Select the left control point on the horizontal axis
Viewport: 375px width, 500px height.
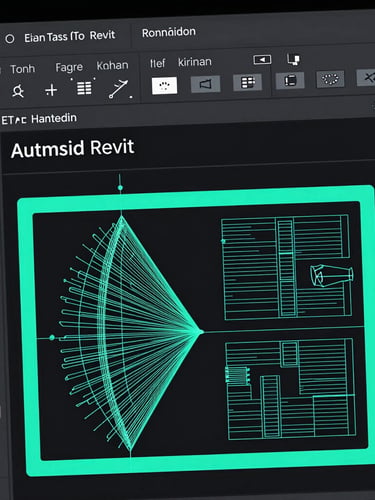[52, 338]
